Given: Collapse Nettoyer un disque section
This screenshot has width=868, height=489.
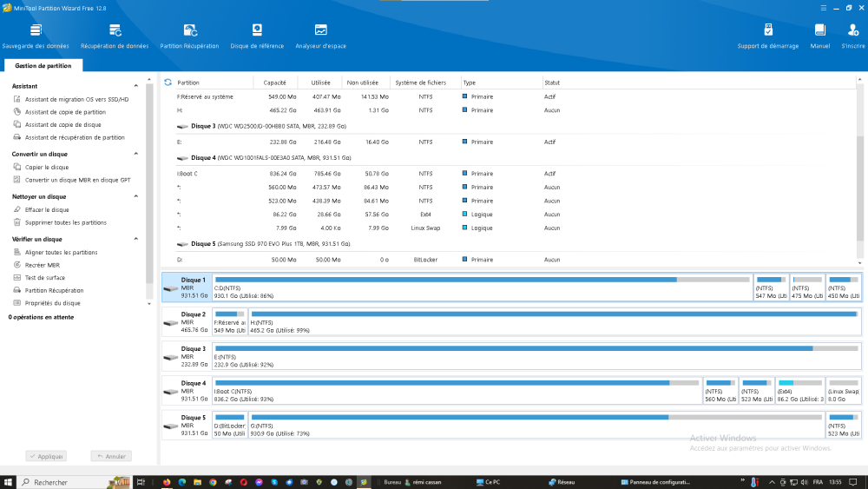Looking at the screenshot, I should 135,196.
